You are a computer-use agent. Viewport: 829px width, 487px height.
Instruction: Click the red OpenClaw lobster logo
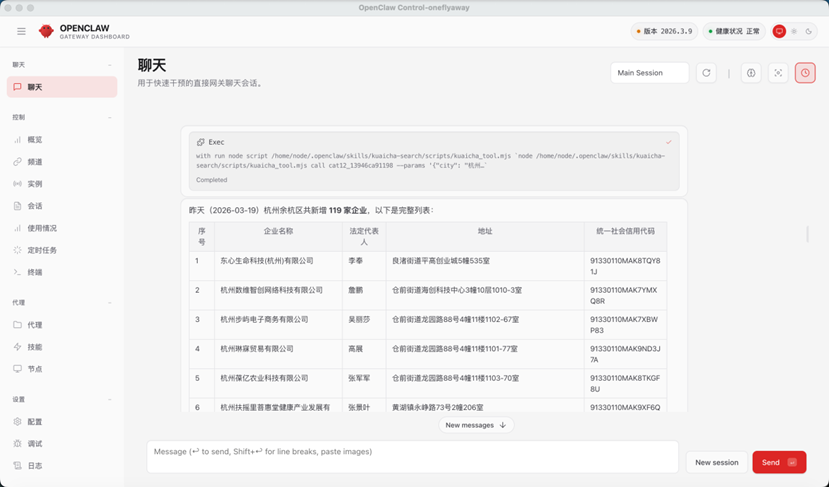tap(47, 31)
